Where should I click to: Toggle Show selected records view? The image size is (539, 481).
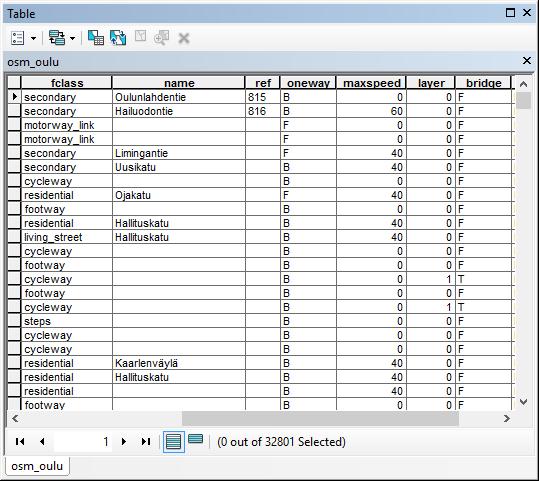tap(196, 439)
